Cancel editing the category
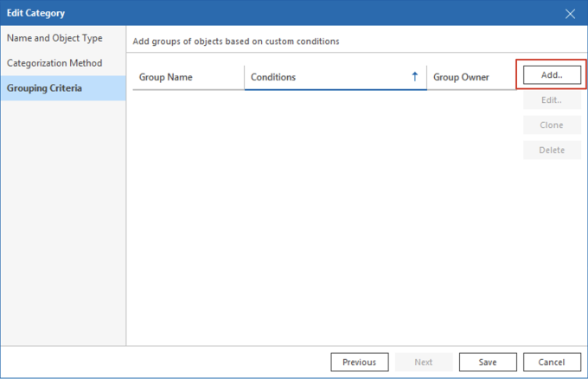 pos(552,362)
